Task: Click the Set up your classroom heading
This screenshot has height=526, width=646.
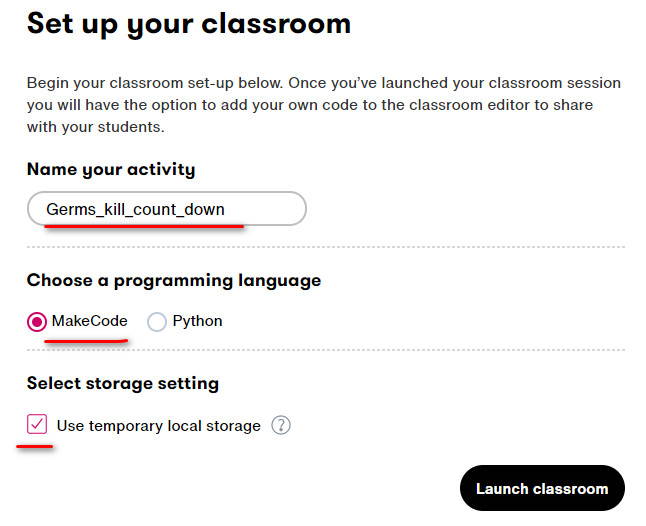Action: point(189,25)
